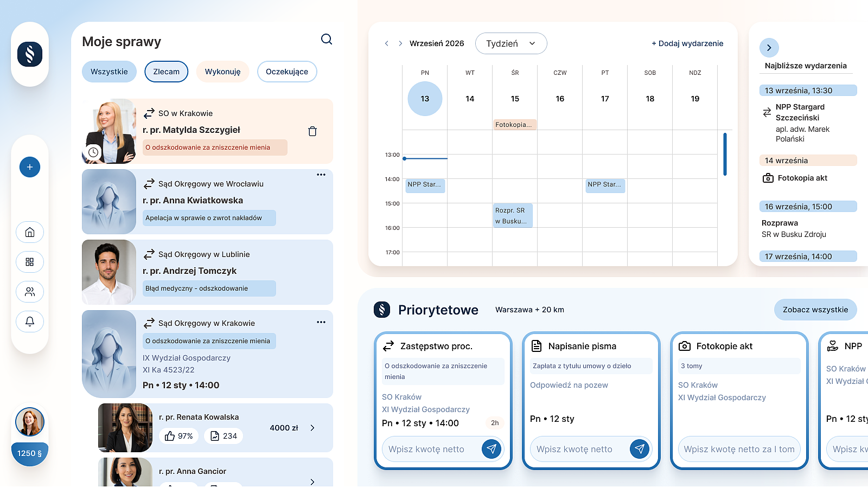
Task: Open the users icon in sidebar
Action: pos(30,292)
